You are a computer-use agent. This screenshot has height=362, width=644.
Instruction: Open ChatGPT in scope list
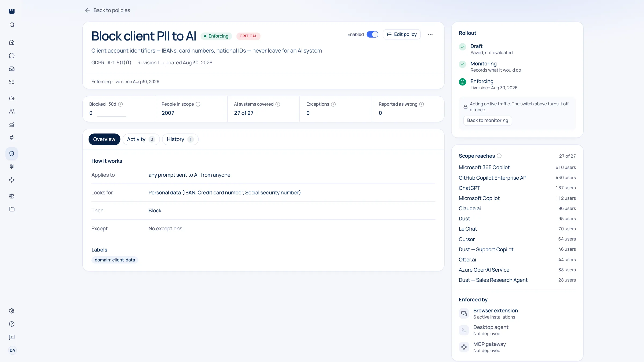(x=517, y=188)
